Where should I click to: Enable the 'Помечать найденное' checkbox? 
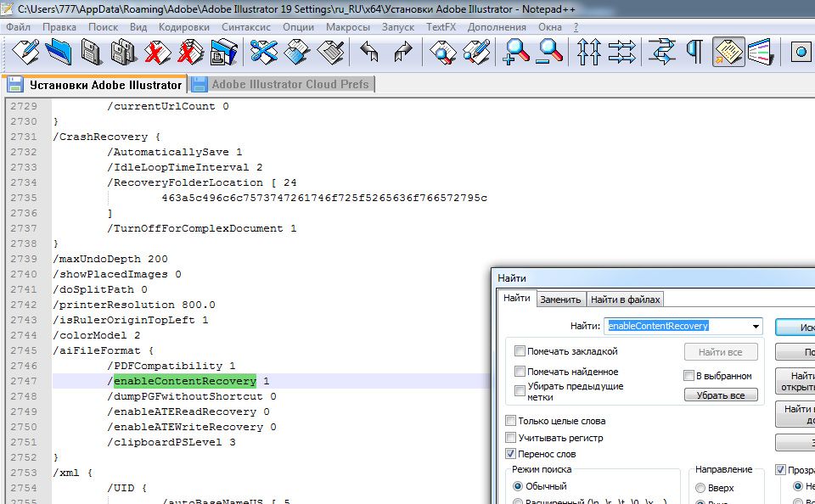coord(520,371)
